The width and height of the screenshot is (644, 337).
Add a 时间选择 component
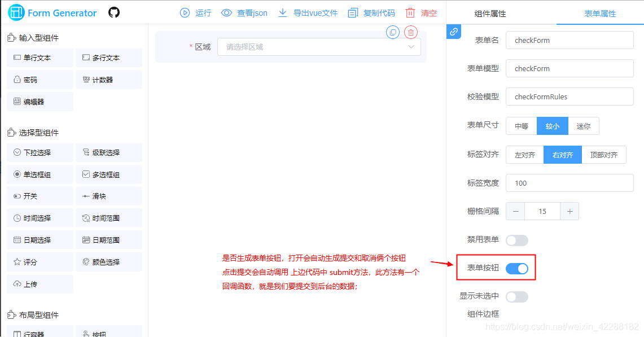coord(40,218)
